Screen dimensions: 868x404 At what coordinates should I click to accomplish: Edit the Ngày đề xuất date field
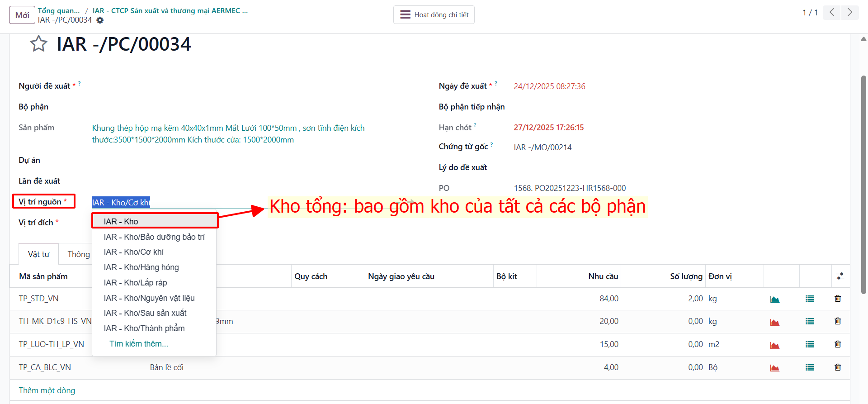549,86
